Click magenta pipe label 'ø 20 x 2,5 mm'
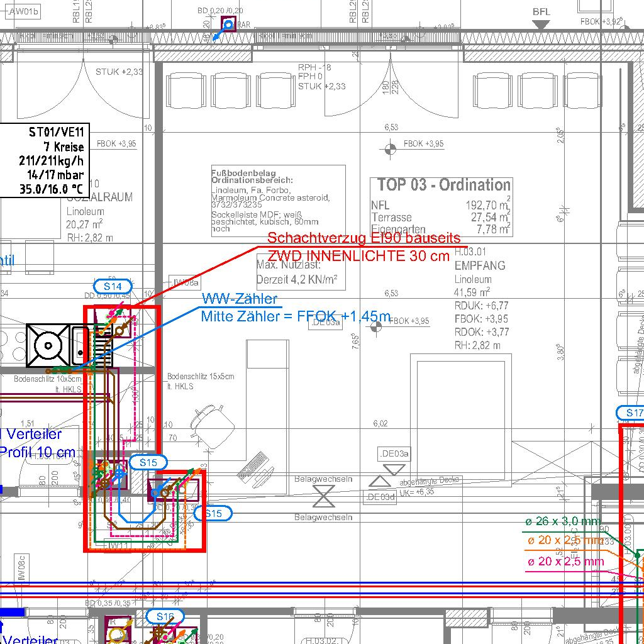The height and width of the screenshot is (644, 644). [x=565, y=561]
